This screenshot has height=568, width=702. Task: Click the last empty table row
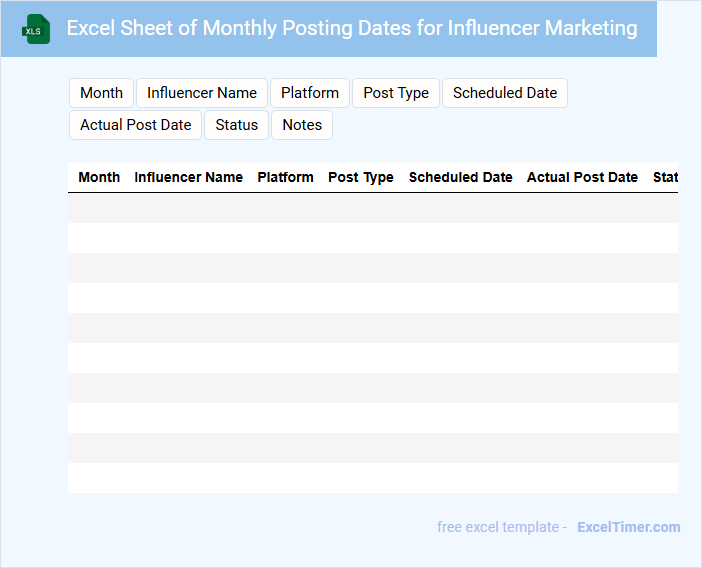[x=372, y=478]
